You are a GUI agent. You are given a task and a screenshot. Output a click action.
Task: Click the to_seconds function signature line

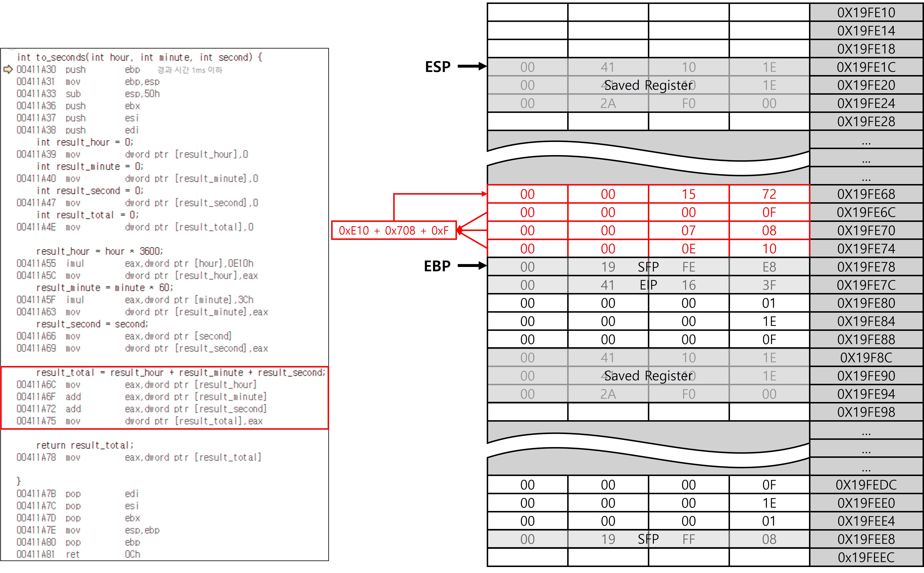coord(139,57)
